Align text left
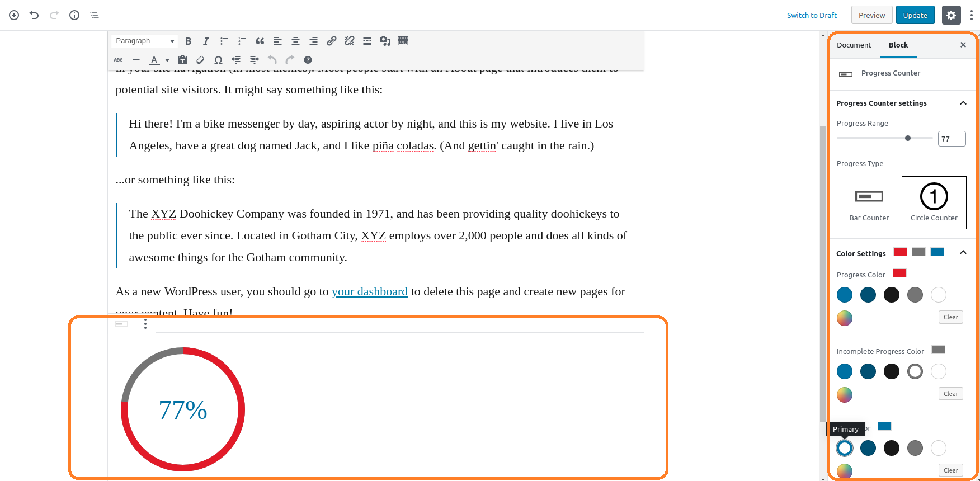The image size is (980, 481). point(277,41)
